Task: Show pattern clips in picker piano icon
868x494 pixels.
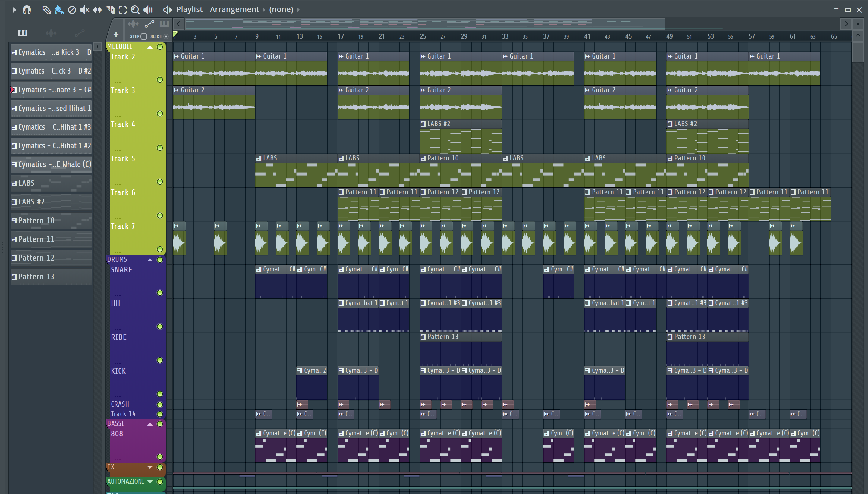Action: coord(23,33)
